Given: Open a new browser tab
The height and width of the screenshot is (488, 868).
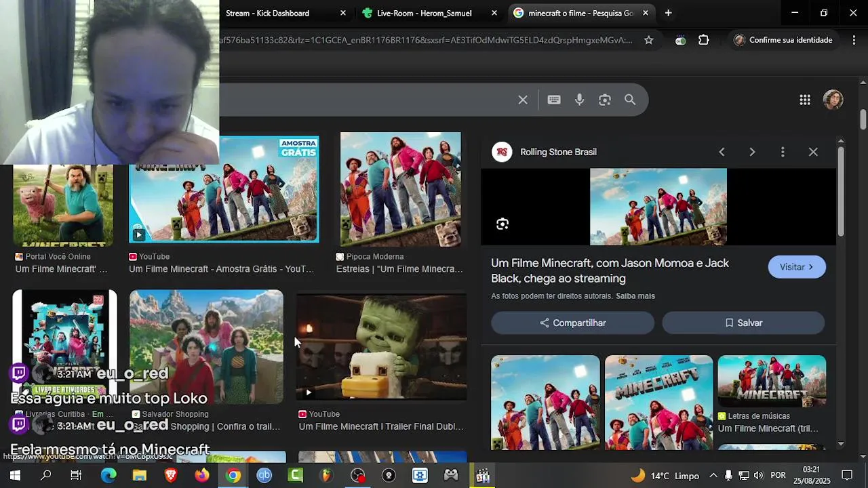Looking at the screenshot, I should tap(668, 13).
